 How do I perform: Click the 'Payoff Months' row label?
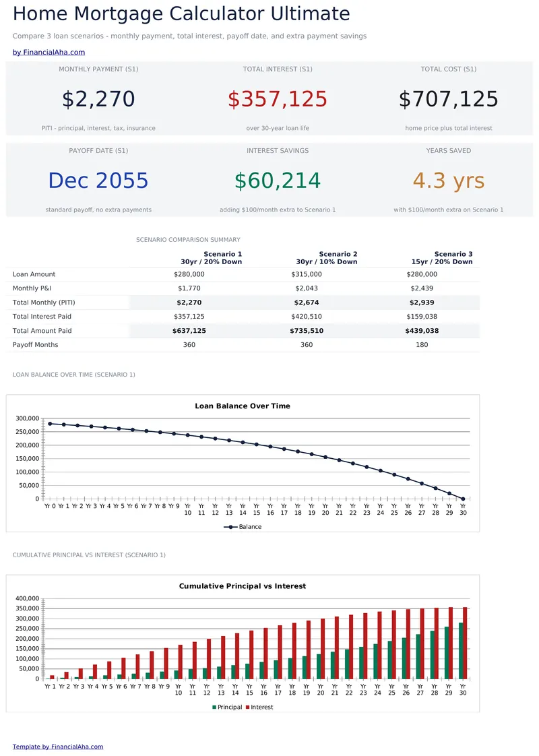[35, 345]
